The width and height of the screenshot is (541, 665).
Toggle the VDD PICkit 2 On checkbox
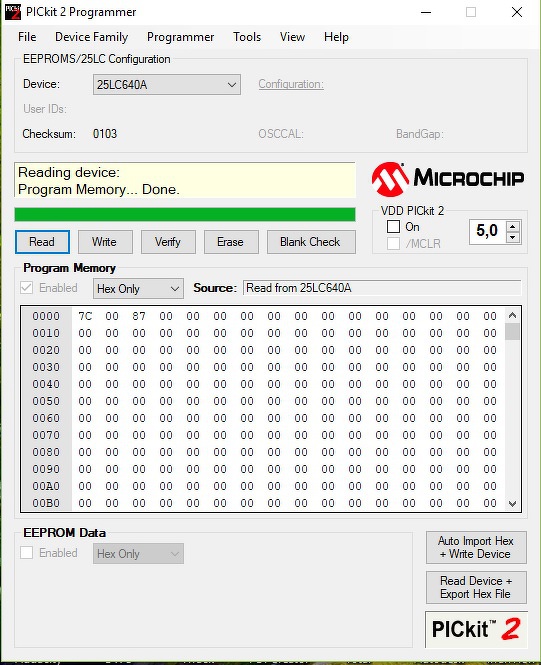click(393, 227)
